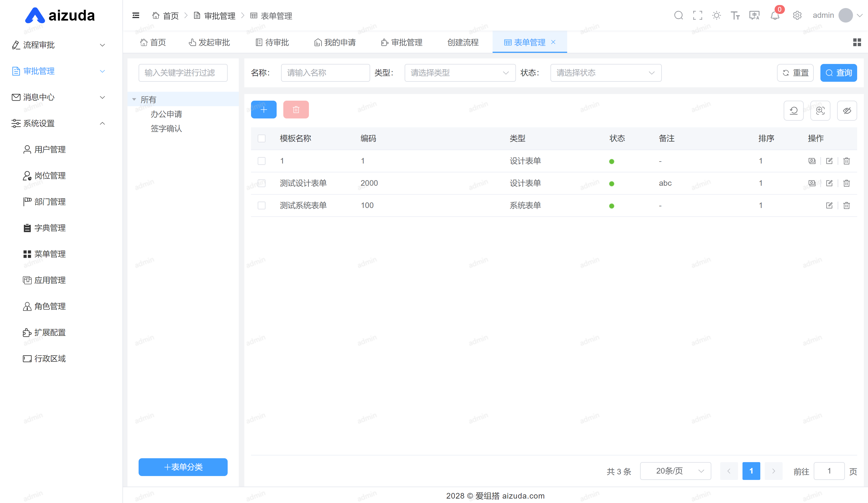The image size is (868, 503).
Task: Click previous page arrow in pagination
Action: (x=729, y=471)
